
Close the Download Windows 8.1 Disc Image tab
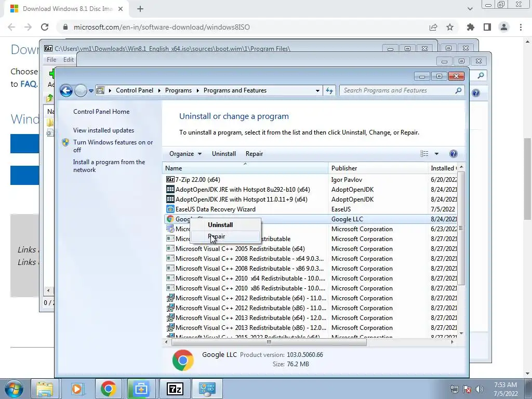pos(121,9)
